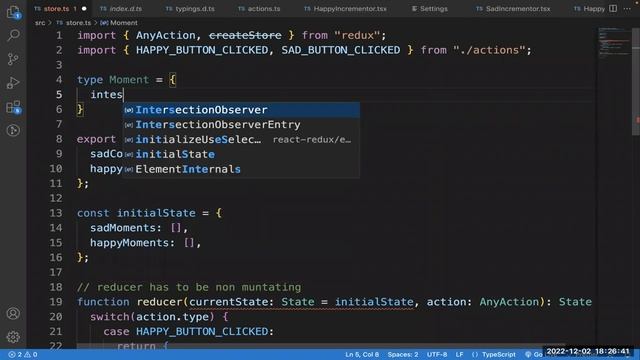Click action.type in the switch statement
Viewport: 640px width, 360px height.
[172, 317]
